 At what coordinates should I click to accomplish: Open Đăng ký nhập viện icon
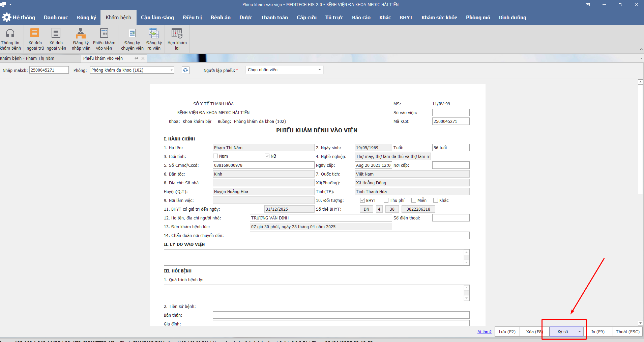(81, 33)
